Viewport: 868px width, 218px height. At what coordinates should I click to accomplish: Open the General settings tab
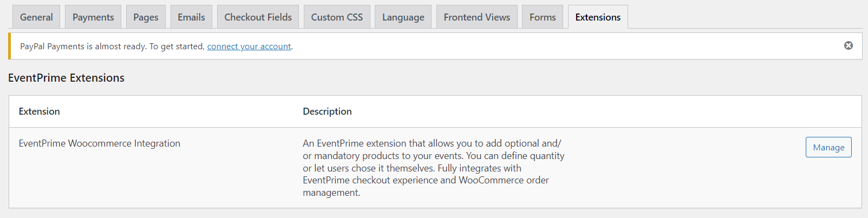coord(36,17)
